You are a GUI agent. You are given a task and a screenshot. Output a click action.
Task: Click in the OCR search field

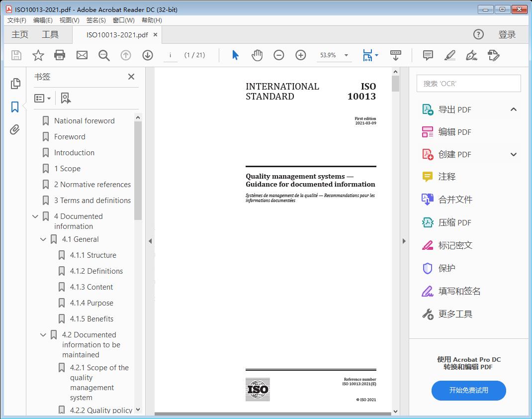point(468,83)
